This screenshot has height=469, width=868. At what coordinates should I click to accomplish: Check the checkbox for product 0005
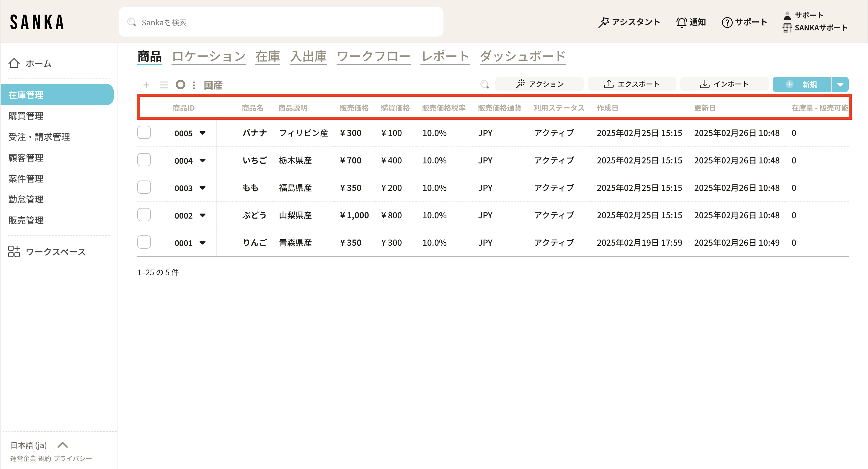tap(144, 133)
